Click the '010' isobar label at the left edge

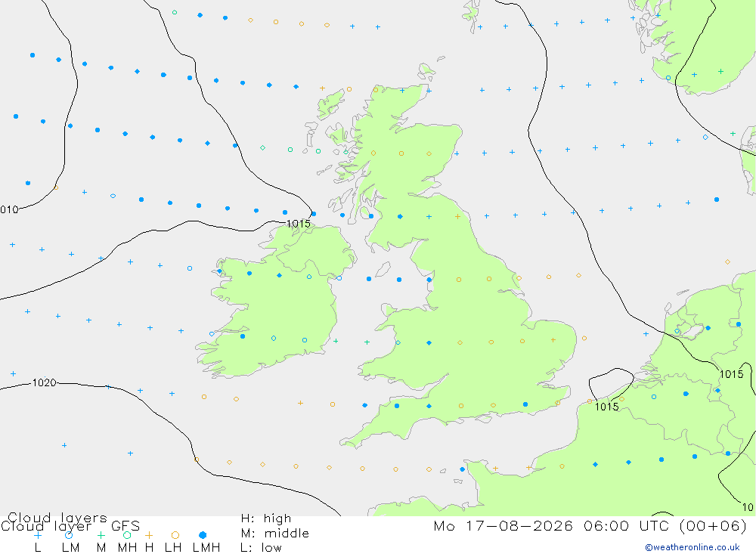(9, 210)
